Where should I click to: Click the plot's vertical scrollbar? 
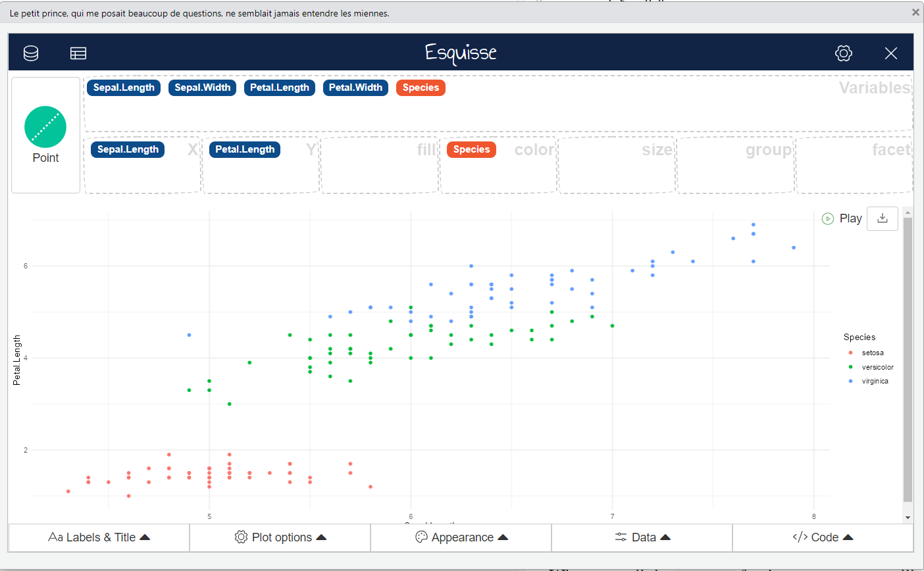tap(908, 359)
